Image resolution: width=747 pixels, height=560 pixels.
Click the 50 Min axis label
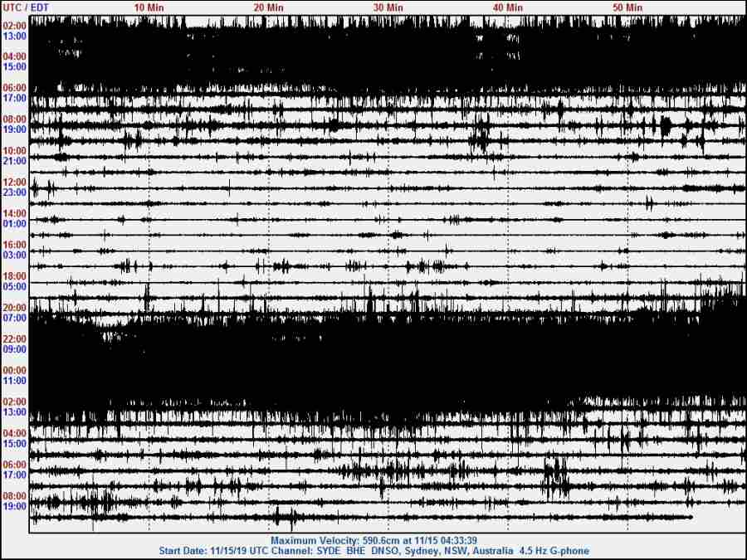click(627, 7)
